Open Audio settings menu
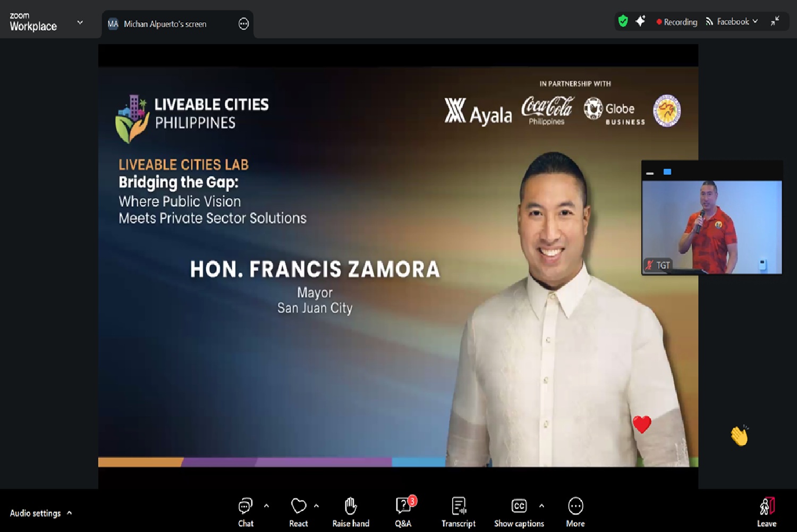The image size is (797, 532). click(40, 513)
